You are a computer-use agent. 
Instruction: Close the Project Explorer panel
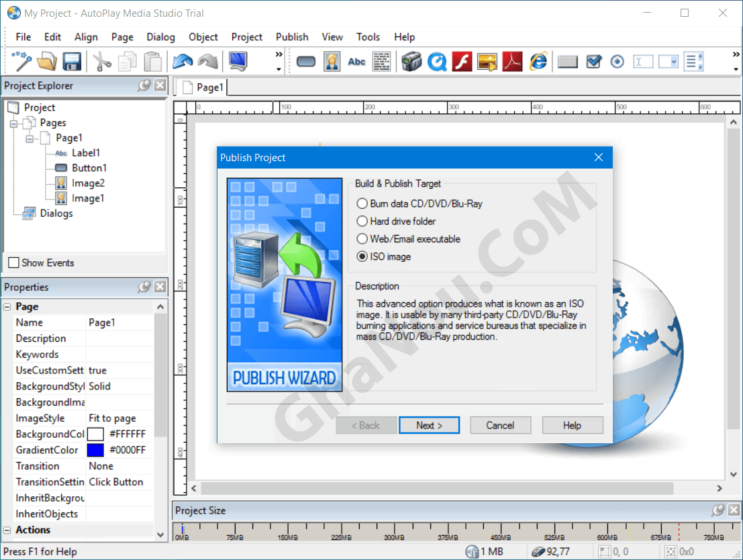160,85
